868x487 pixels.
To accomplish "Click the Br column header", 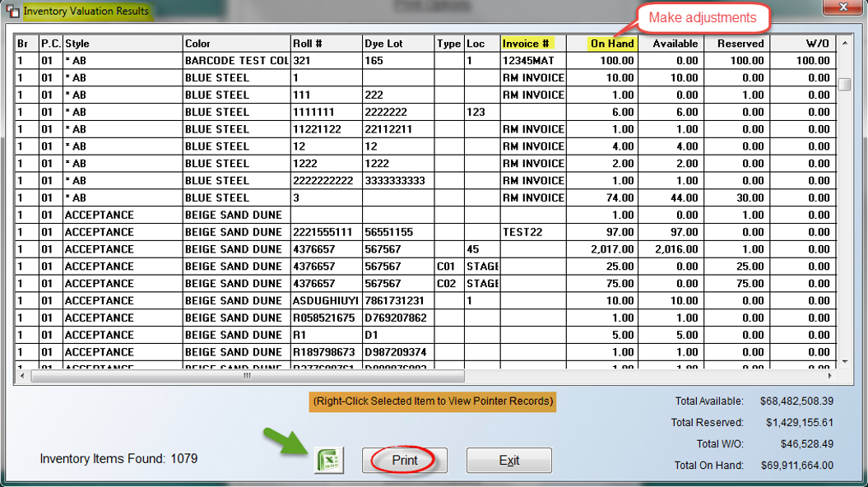I will pos(26,43).
